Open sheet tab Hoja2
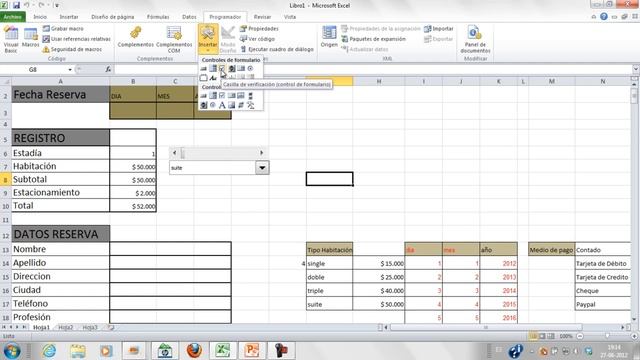Screen dimensions: 640x360 pyautogui.click(x=66, y=327)
